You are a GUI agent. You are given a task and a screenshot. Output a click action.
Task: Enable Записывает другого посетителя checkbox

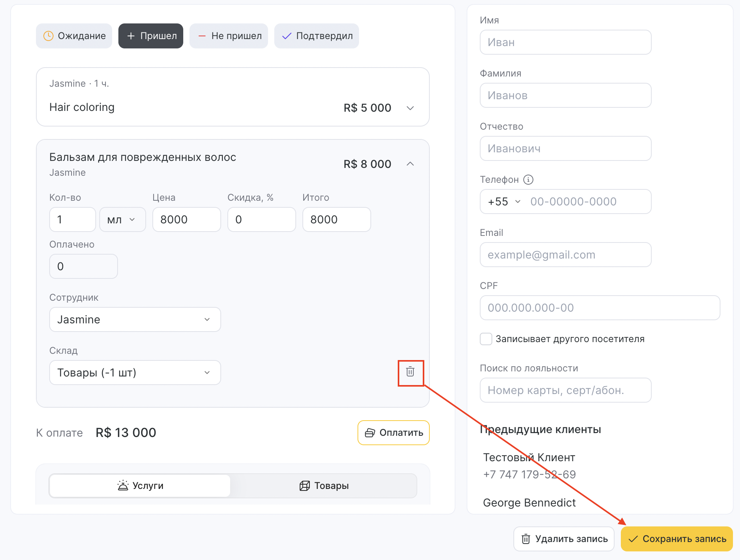tap(486, 339)
